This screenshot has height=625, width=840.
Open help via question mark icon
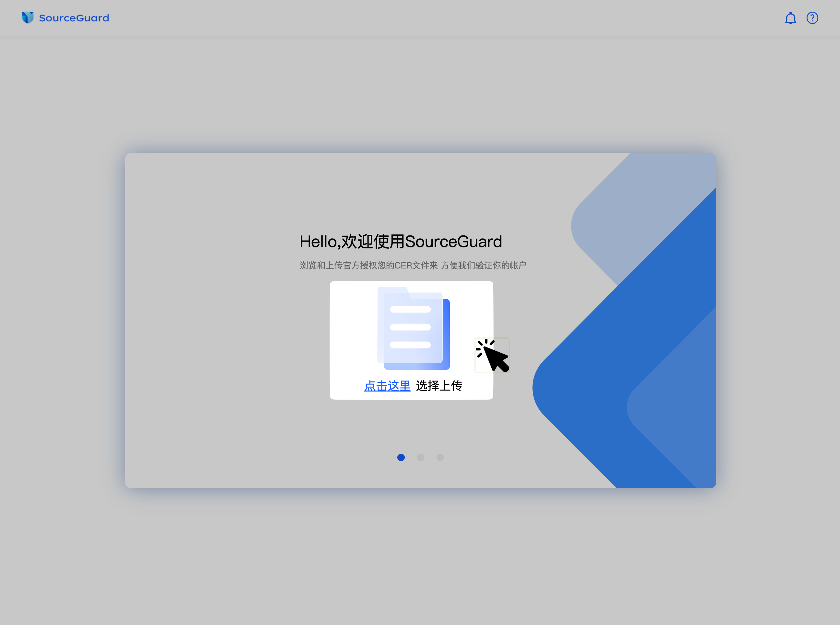tap(812, 18)
